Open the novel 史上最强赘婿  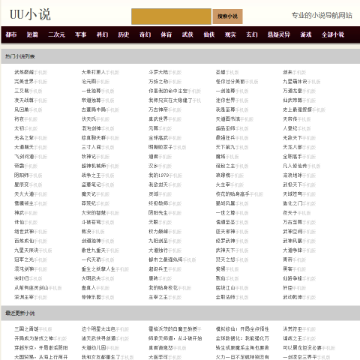[x=298, y=110]
